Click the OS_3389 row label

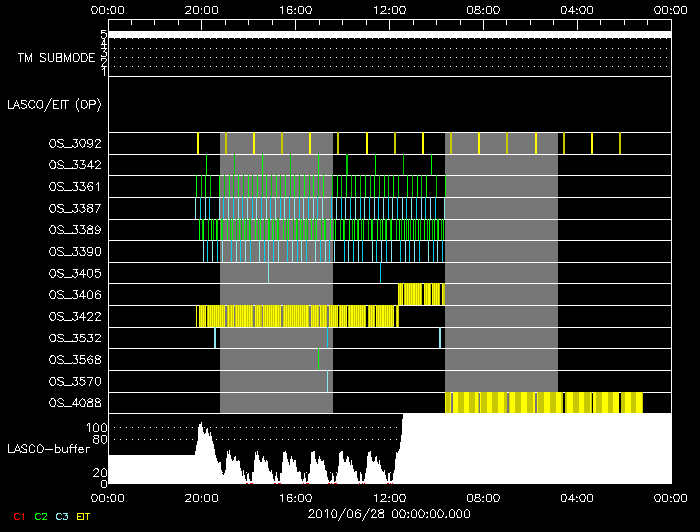coord(74,229)
